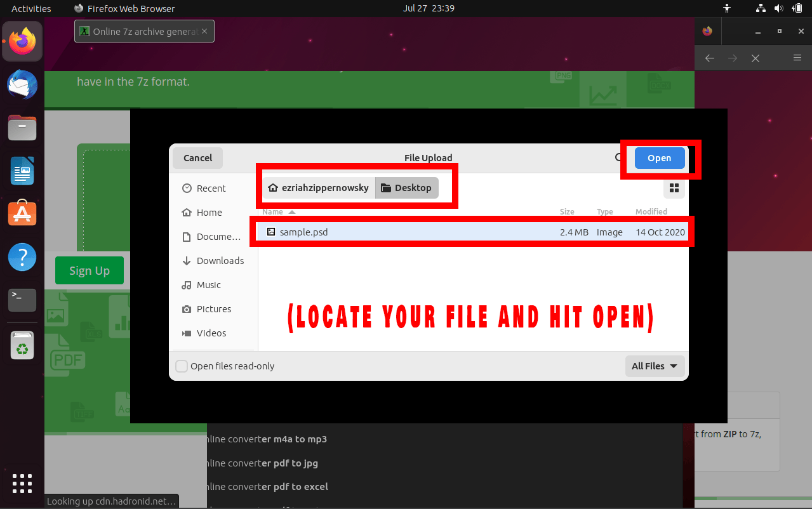
Task: Click the search icon in File Upload dialog
Action: (617, 157)
